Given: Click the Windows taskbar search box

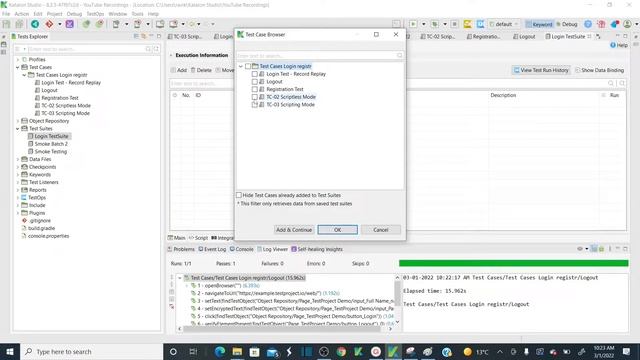Looking at the screenshot, I should [x=91, y=351].
